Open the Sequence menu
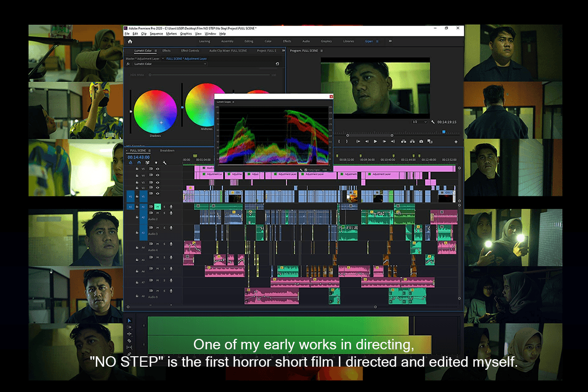This screenshot has width=588, height=392. click(x=157, y=33)
